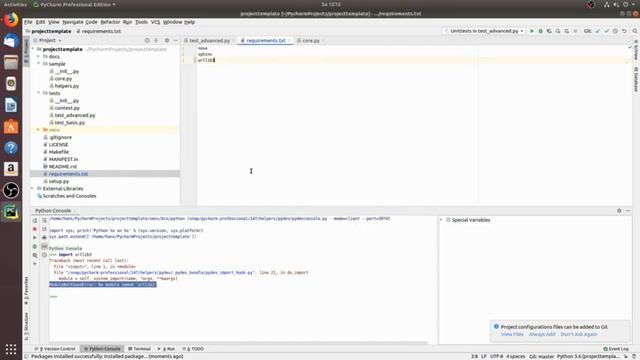Expand the venv folder
The image size is (640, 360).
point(39,130)
